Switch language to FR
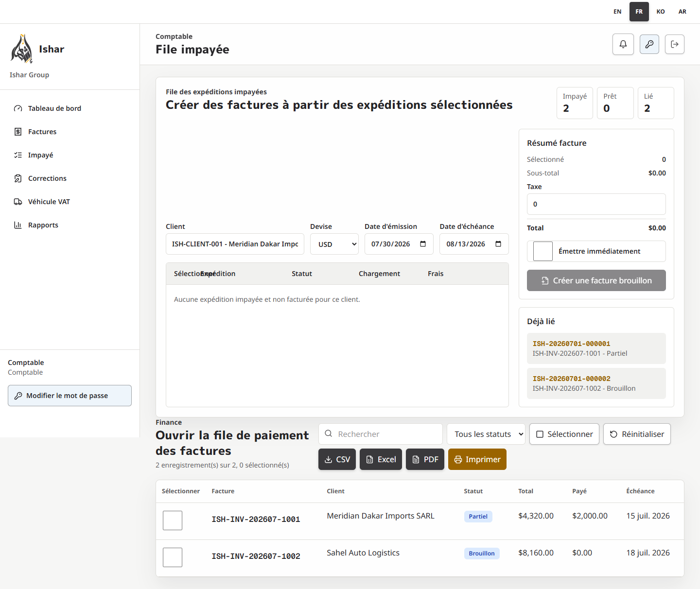This screenshot has height=589, width=700. pos(639,12)
